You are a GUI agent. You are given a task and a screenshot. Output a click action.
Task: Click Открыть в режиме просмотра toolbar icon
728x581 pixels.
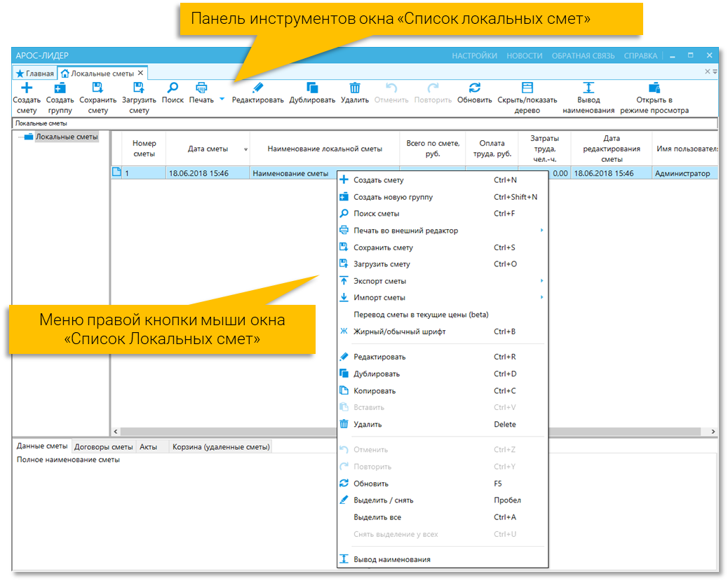coord(654,88)
